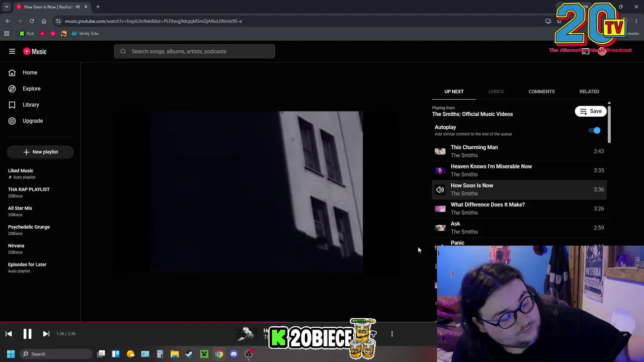Click the music video player
The width and height of the screenshot is (644, 362).
[x=256, y=192]
